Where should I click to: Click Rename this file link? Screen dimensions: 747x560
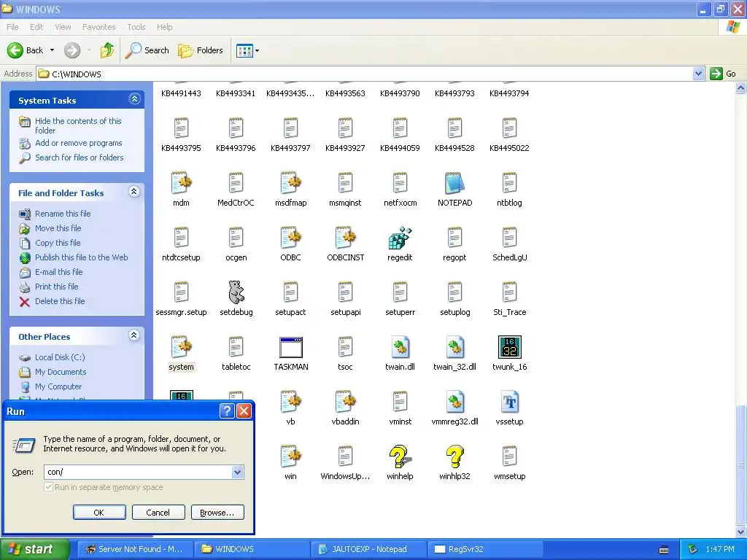click(63, 214)
